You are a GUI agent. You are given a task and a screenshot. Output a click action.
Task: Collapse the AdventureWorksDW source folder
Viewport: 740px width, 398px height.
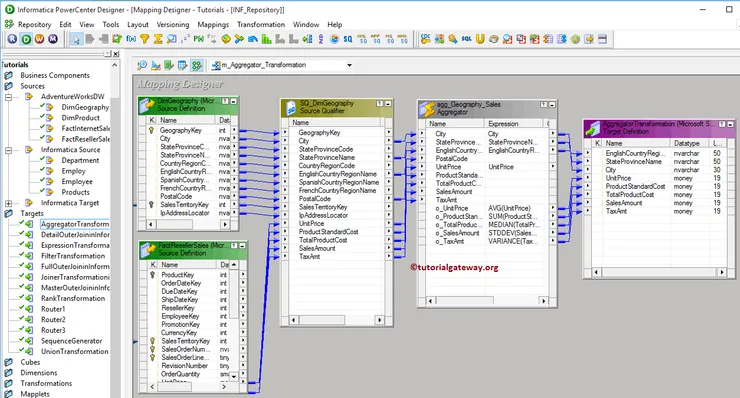tap(8, 97)
